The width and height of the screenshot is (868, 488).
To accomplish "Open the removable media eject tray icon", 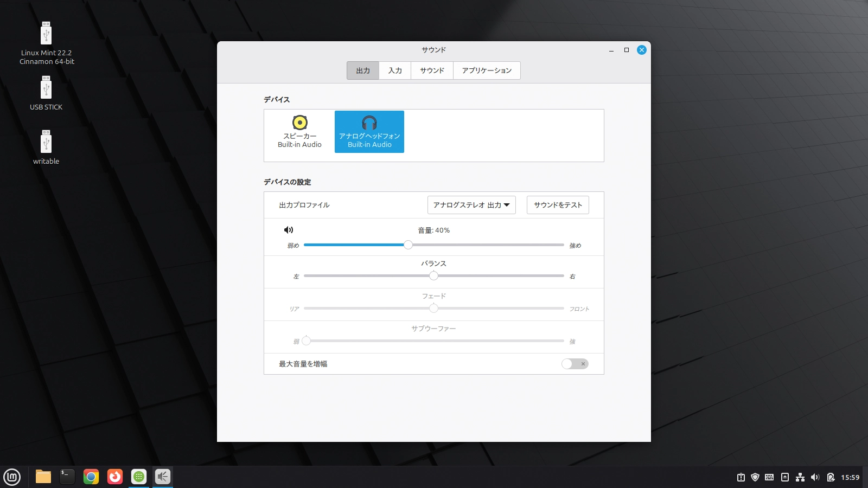I will pos(785,477).
